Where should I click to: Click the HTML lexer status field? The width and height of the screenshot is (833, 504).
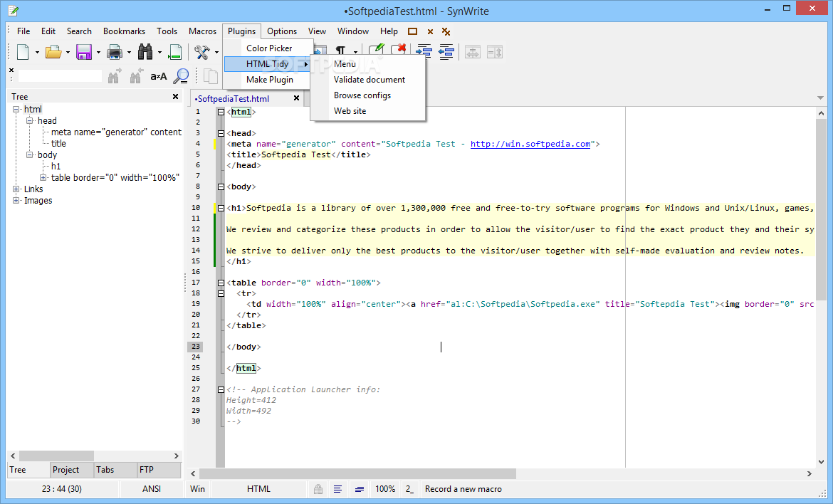tap(258, 489)
